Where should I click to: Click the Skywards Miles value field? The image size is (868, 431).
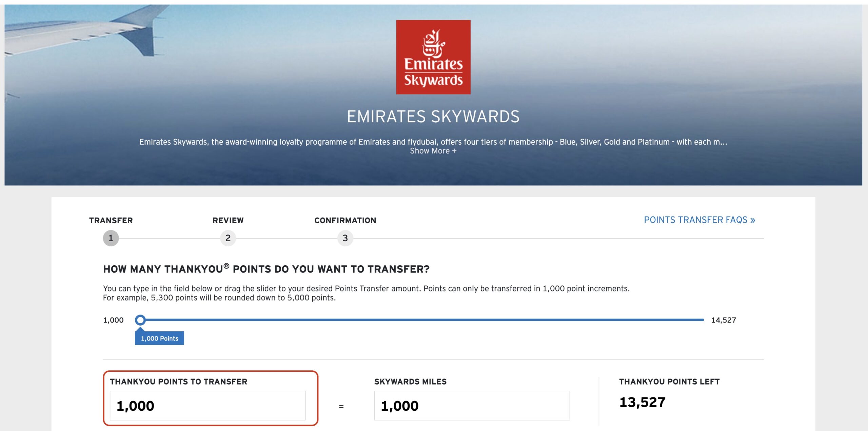pyautogui.click(x=471, y=405)
